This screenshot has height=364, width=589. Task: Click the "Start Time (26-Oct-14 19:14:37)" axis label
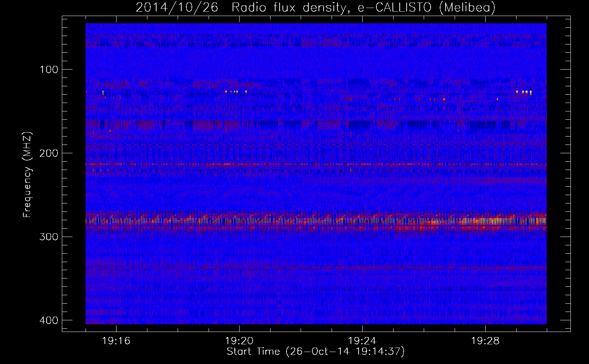coord(316,352)
